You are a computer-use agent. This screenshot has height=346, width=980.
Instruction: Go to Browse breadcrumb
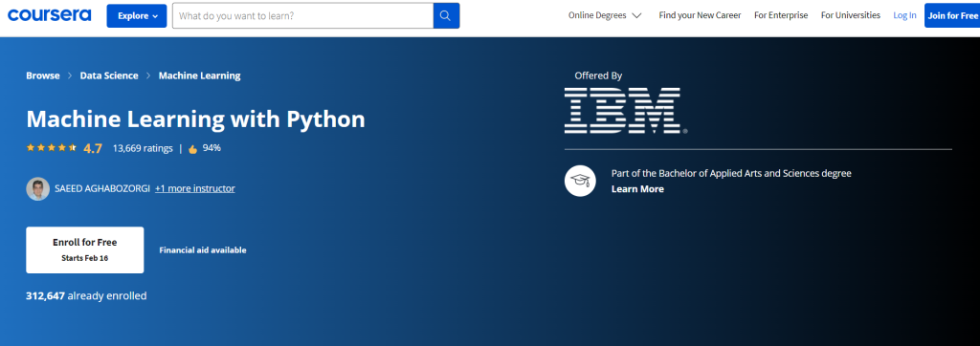pyautogui.click(x=43, y=76)
